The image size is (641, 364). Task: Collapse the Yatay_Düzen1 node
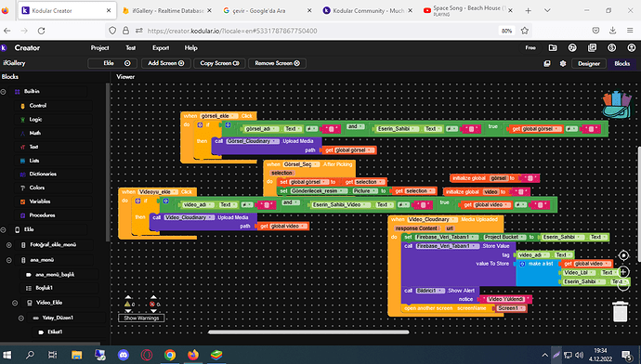pos(21,318)
